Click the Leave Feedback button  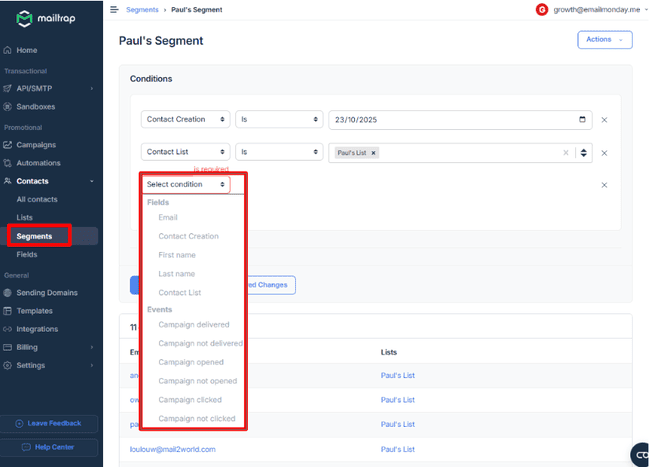(x=49, y=423)
